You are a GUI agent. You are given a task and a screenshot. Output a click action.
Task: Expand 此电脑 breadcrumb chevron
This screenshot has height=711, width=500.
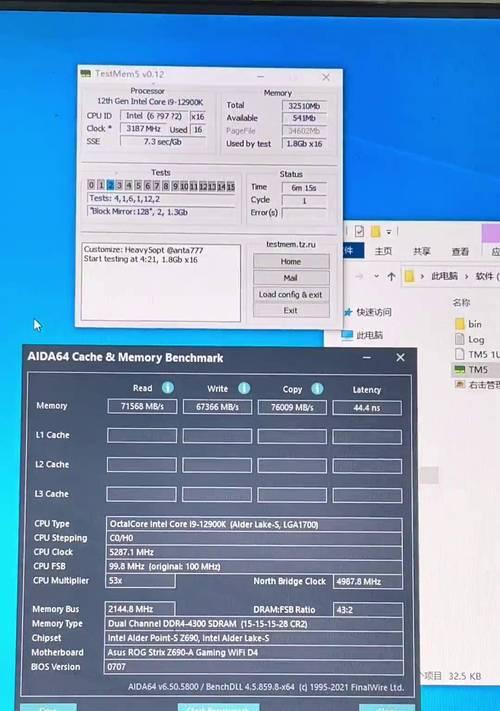point(466,276)
